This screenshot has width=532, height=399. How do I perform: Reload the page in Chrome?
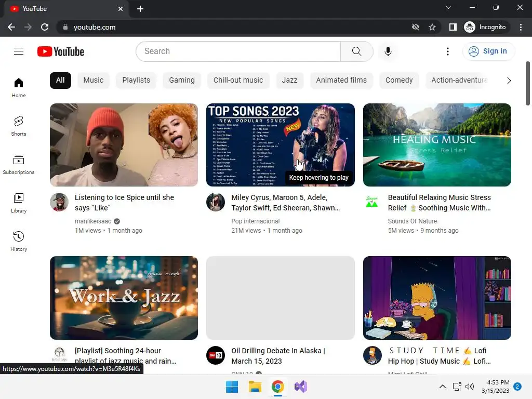(x=45, y=27)
